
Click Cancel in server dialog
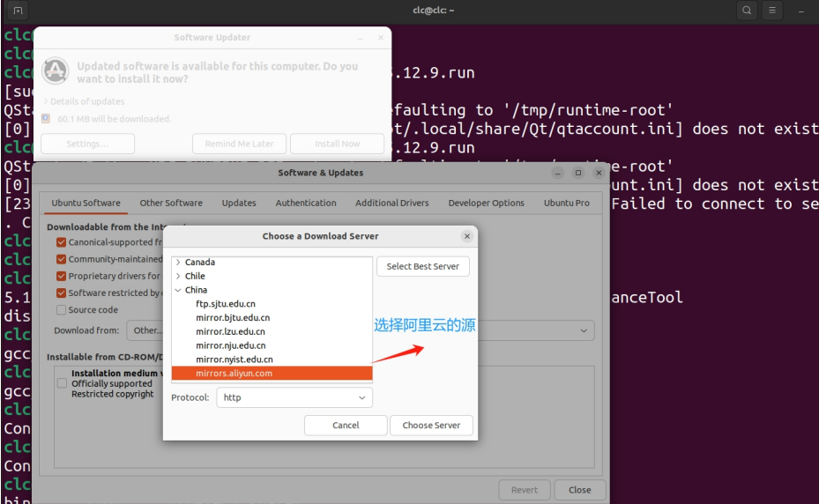[x=346, y=425]
